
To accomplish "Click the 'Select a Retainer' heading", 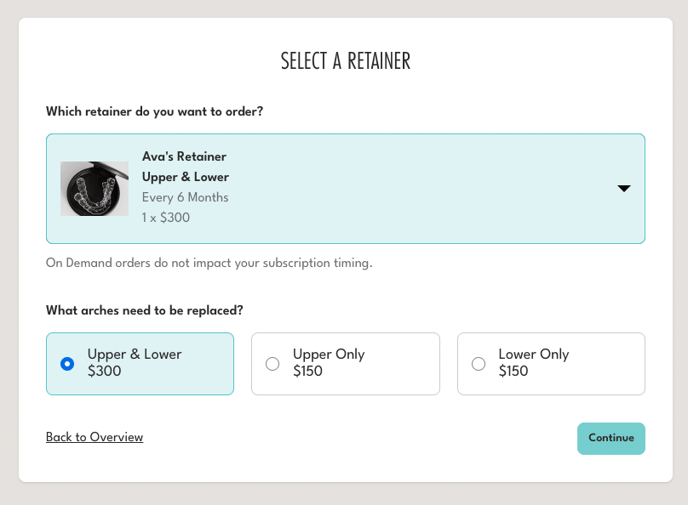I will pos(345,61).
